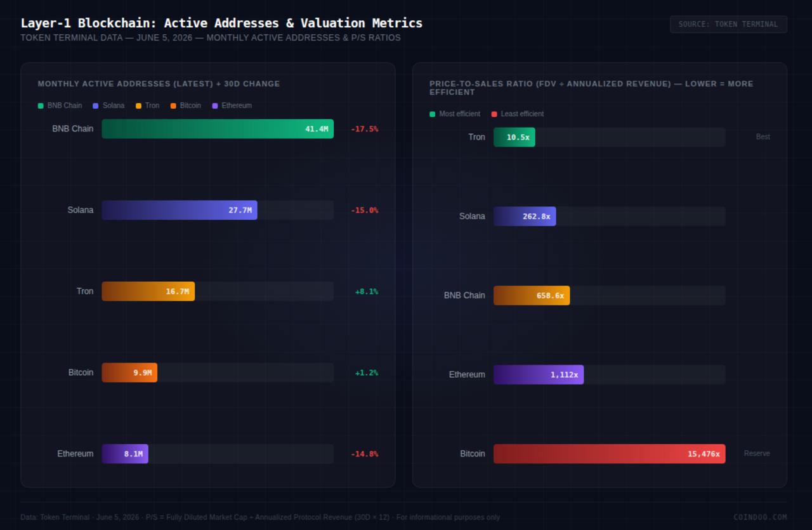Image resolution: width=812 pixels, height=530 pixels.
Task: Click the Most efficient legend swatch
Action: (x=433, y=114)
